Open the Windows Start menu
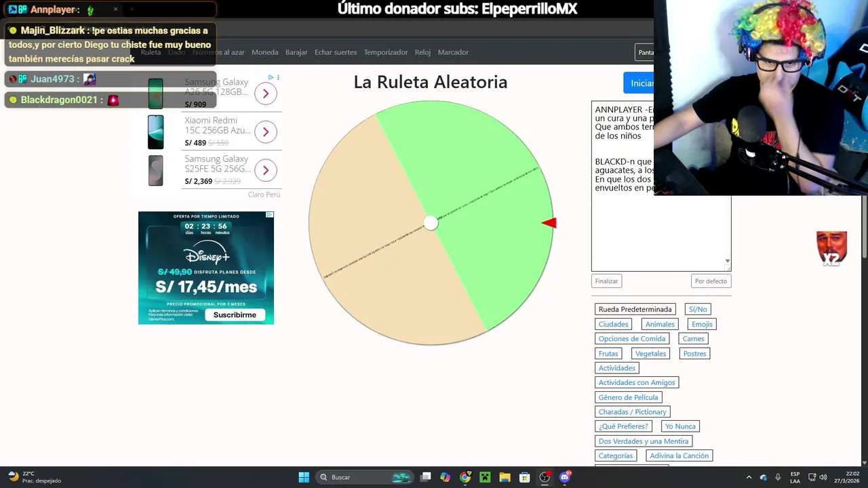 pyautogui.click(x=304, y=477)
